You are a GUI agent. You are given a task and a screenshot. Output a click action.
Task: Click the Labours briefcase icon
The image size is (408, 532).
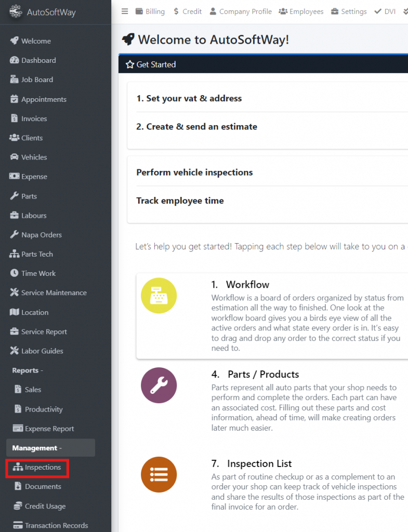pos(14,215)
